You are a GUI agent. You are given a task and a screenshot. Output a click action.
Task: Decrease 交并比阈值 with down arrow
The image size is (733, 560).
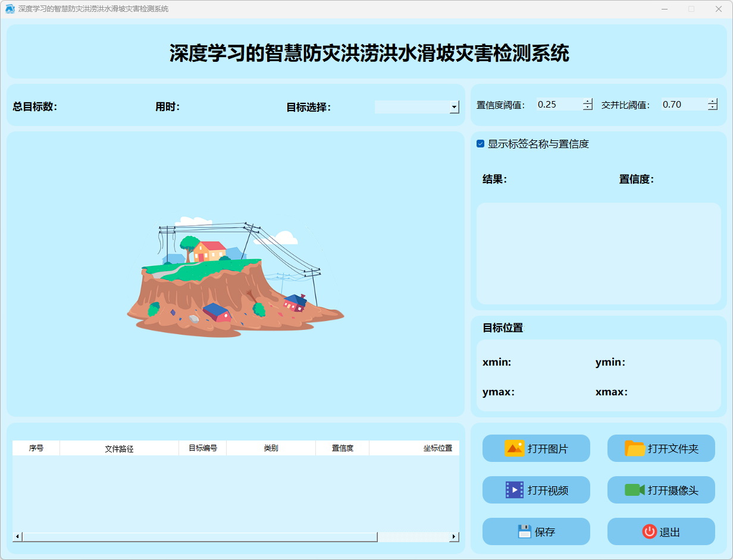(x=713, y=108)
